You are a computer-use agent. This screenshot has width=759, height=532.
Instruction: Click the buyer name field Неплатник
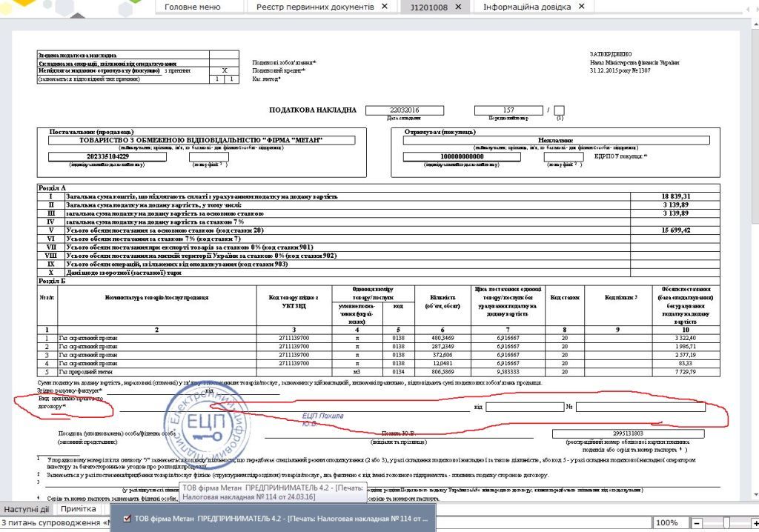[556, 140]
